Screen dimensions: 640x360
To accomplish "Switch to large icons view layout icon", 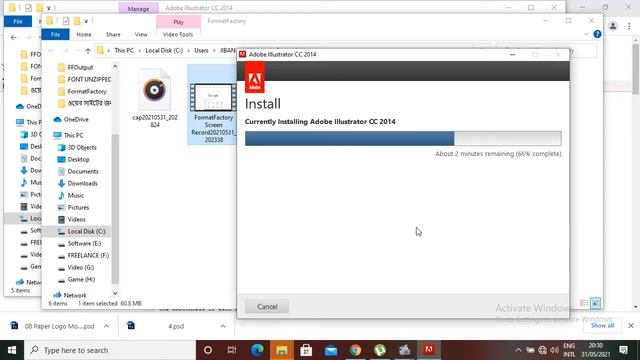I will point(596,303).
